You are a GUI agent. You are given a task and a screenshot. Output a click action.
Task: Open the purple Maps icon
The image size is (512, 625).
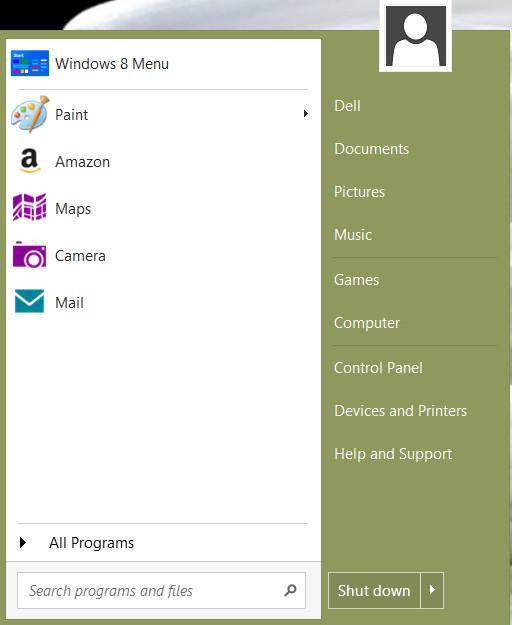coord(29,207)
